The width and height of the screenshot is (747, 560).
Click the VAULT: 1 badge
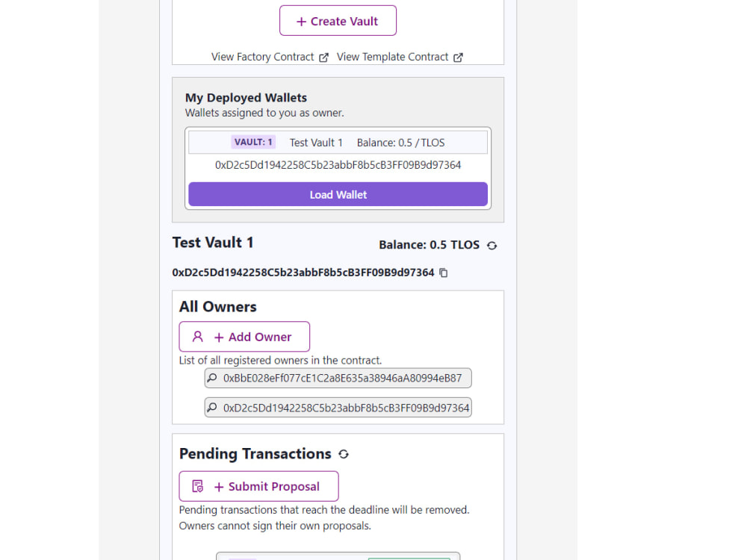(253, 141)
